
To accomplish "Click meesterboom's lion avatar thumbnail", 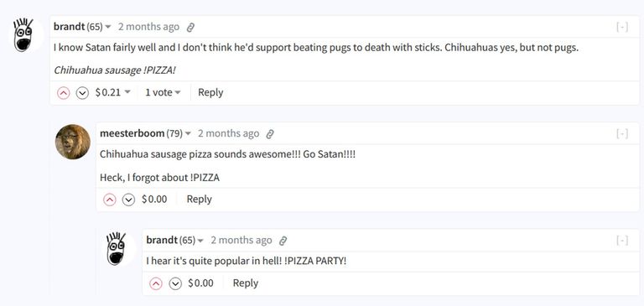I will pyautogui.click(x=73, y=142).
